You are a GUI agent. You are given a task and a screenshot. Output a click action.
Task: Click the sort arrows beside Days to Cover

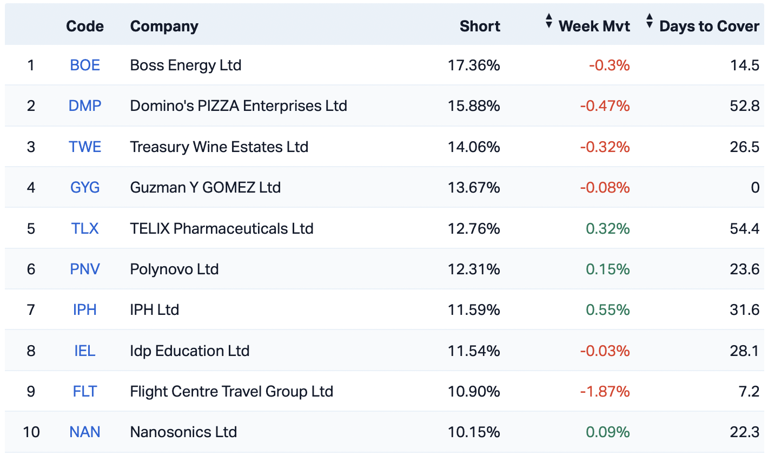click(650, 22)
